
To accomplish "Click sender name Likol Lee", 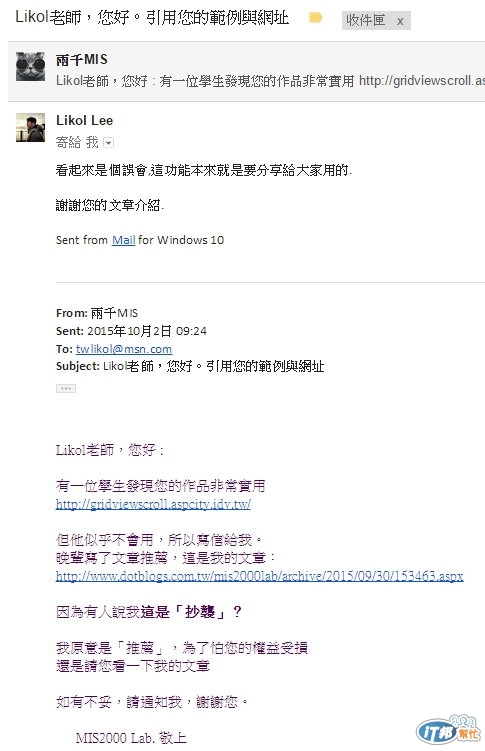I will point(85,120).
